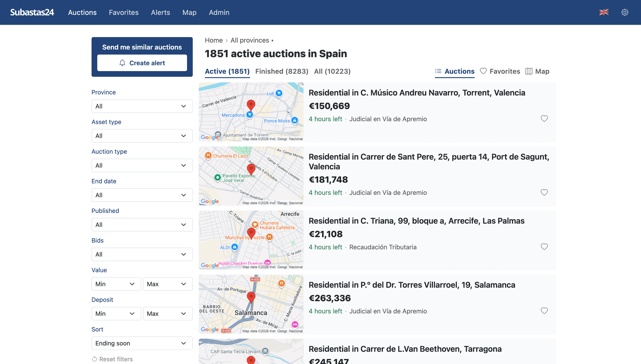
Task: Open Residential in C. Músico Andreu Navarro listing
Action: click(417, 93)
